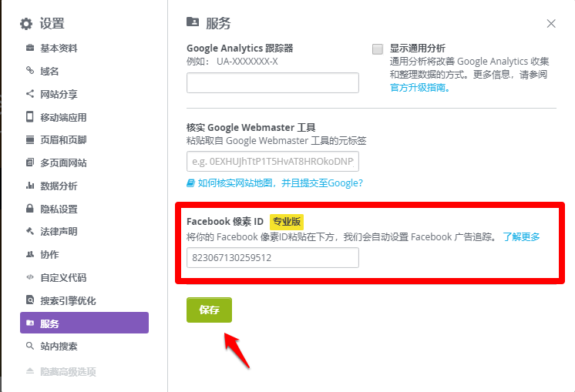Focus the Google Webmaster meta tag field

(272, 161)
